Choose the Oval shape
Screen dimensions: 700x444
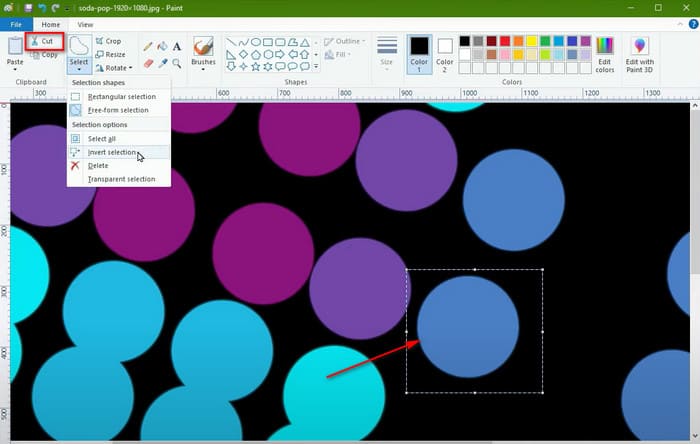(x=255, y=42)
